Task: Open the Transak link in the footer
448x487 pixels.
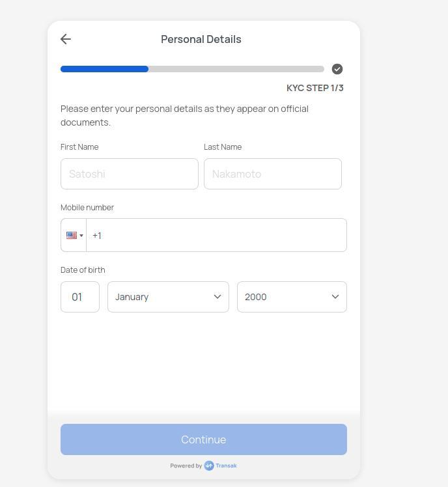Action: click(x=226, y=466)
